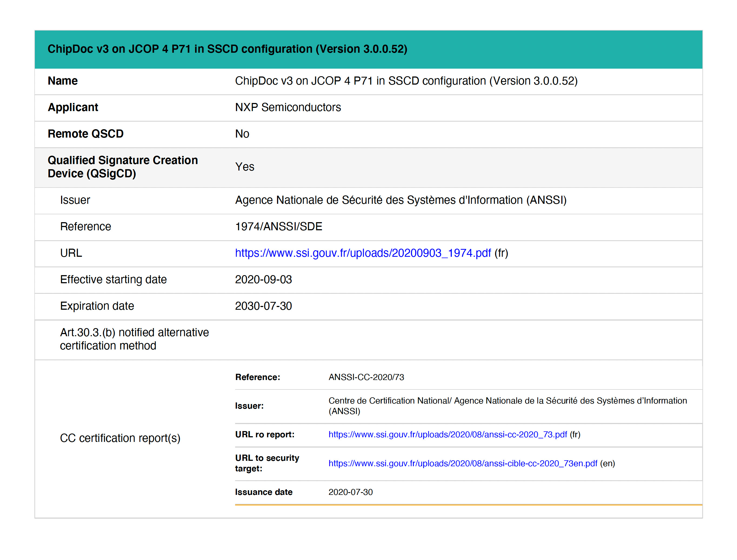The image size is (737, 560).
Task: Click the QSigCD 'Yes' value
Action: tap(244, 167)
